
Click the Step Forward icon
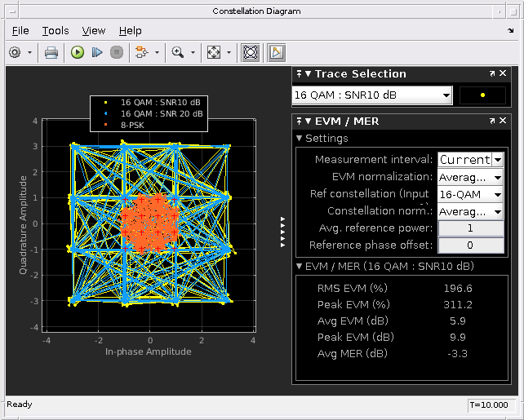click(97, 52)
